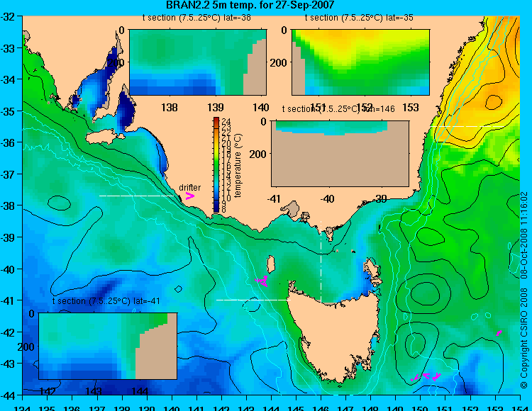Click the magenta drifter marker near longitude 153

(x=499, y=333)
